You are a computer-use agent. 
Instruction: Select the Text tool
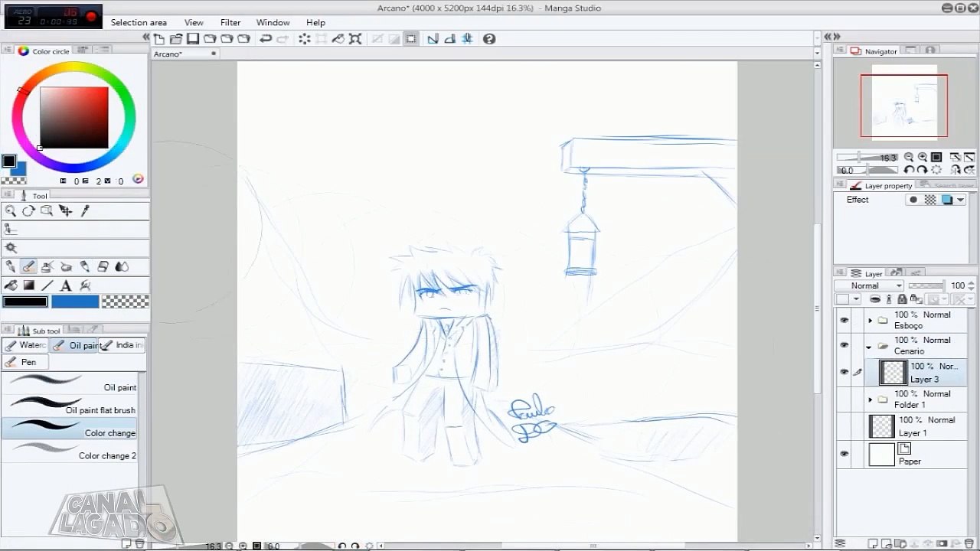tap(66, 285)
